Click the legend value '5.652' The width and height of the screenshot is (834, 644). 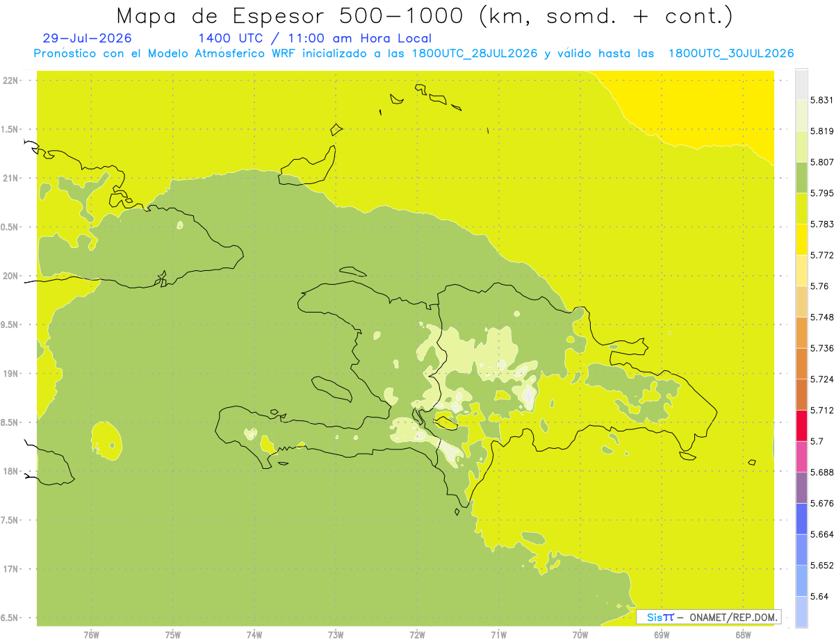[821, 565]
